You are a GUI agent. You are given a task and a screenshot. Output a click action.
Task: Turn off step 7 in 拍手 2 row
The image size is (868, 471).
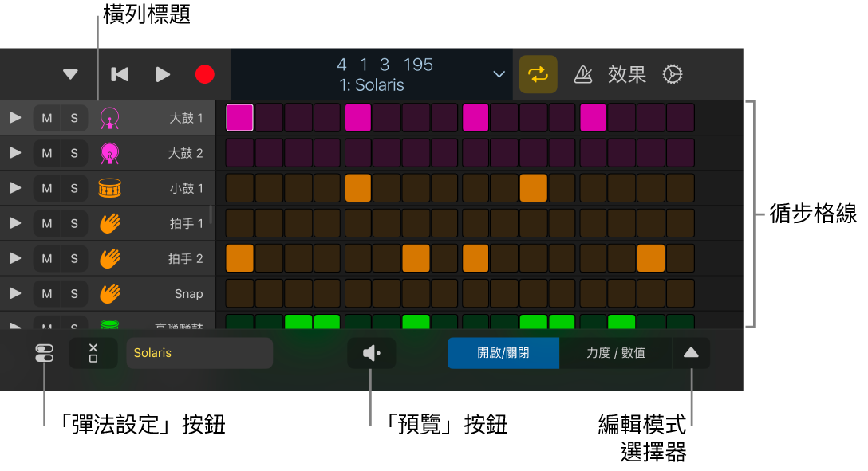(416, 259)
